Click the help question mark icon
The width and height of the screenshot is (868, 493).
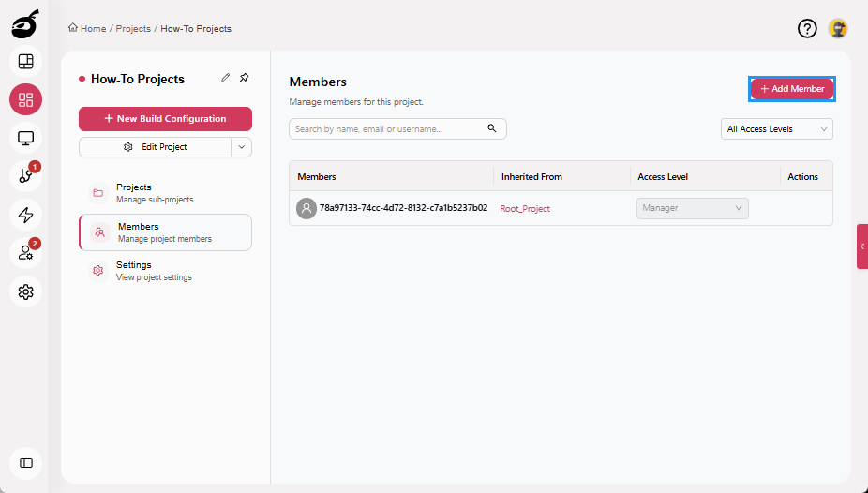[807, 28]
